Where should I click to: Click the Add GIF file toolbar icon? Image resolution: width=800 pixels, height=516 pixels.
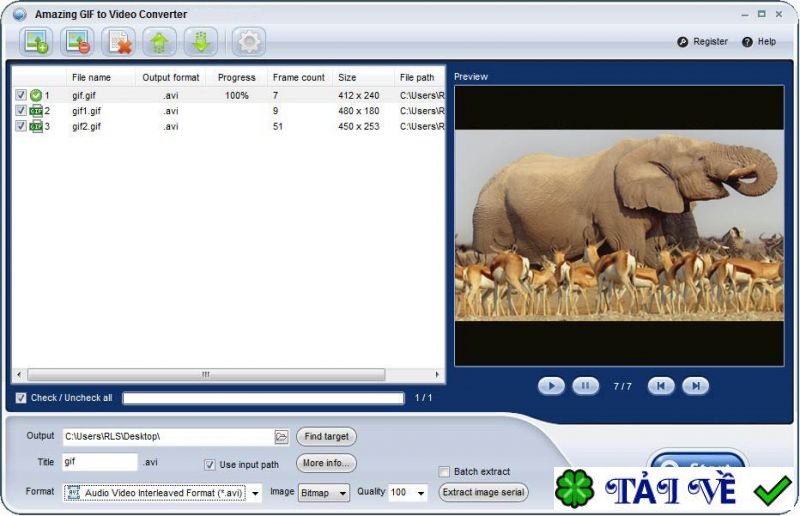(37, 42)
